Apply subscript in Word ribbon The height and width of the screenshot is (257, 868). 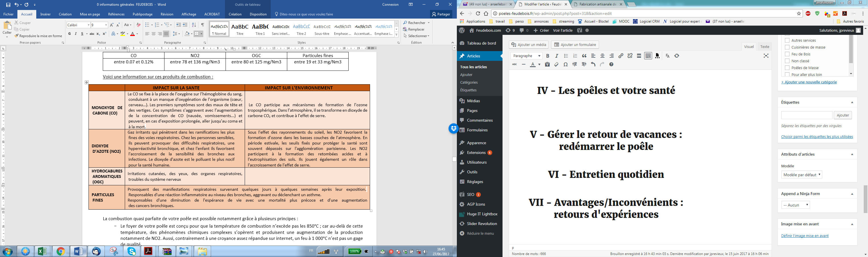tap(98, 34)
